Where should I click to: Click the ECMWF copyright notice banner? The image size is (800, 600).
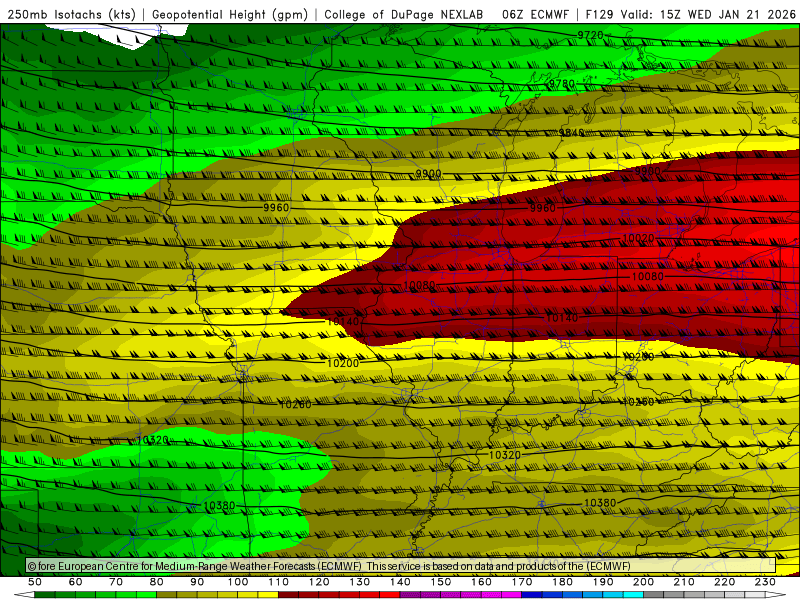pyautogui.click(x=401, y=566)
